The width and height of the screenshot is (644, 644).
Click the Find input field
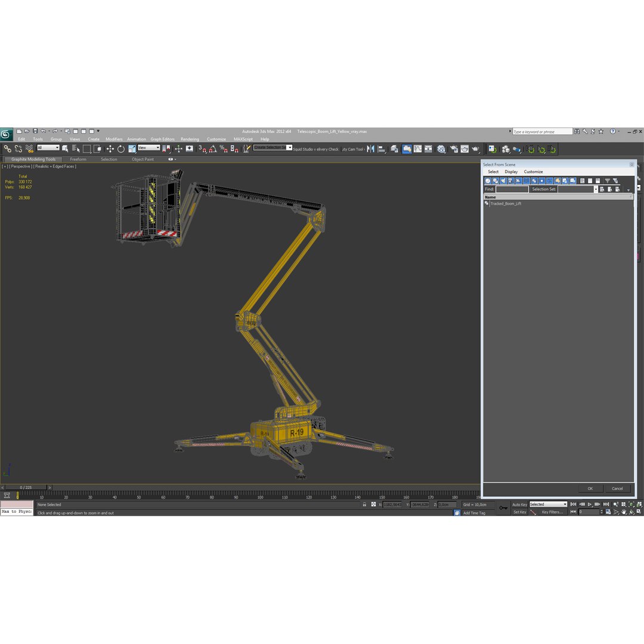pos(512,190)
